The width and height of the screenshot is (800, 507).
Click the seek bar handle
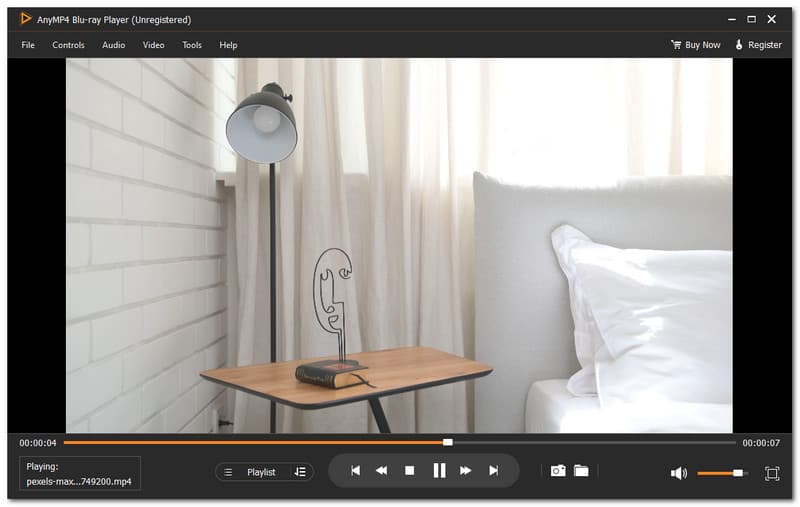click(x=447, y=442)
